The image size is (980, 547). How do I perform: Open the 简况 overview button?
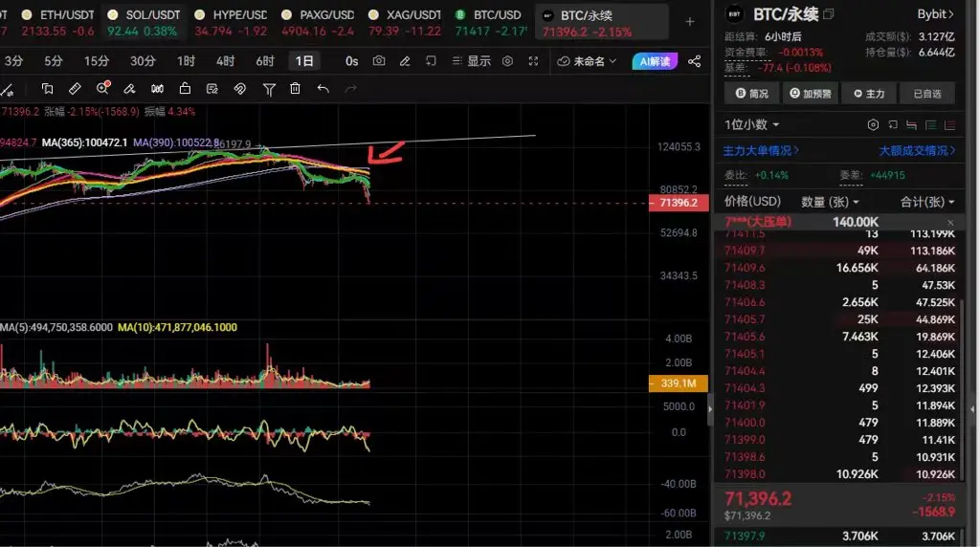pos(752,94)
